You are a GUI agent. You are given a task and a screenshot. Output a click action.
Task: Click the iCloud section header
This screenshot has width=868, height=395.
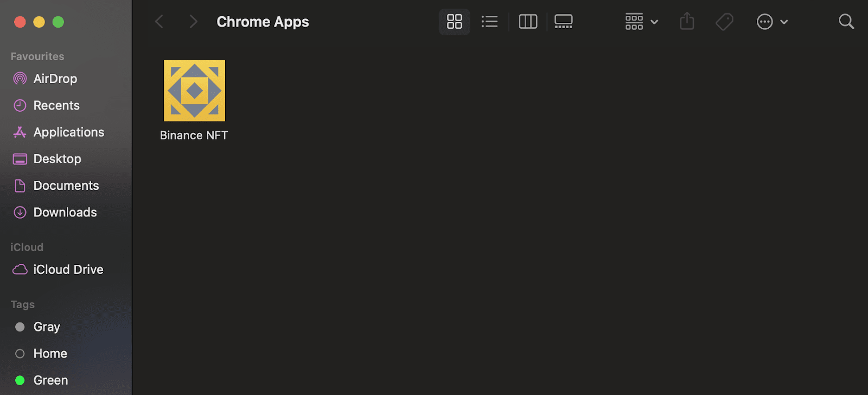tap(27, 247)
